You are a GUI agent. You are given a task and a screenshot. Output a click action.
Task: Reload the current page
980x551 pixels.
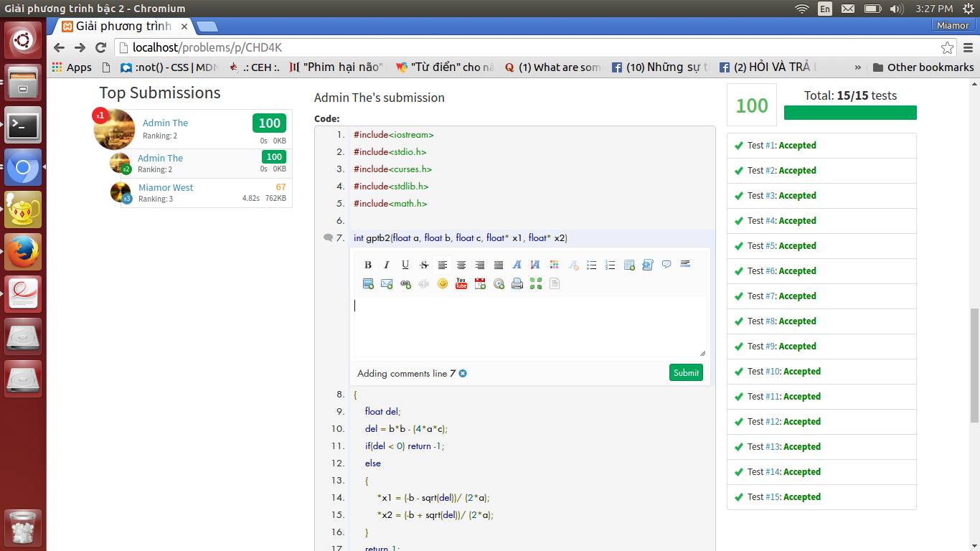coord(101,47)
